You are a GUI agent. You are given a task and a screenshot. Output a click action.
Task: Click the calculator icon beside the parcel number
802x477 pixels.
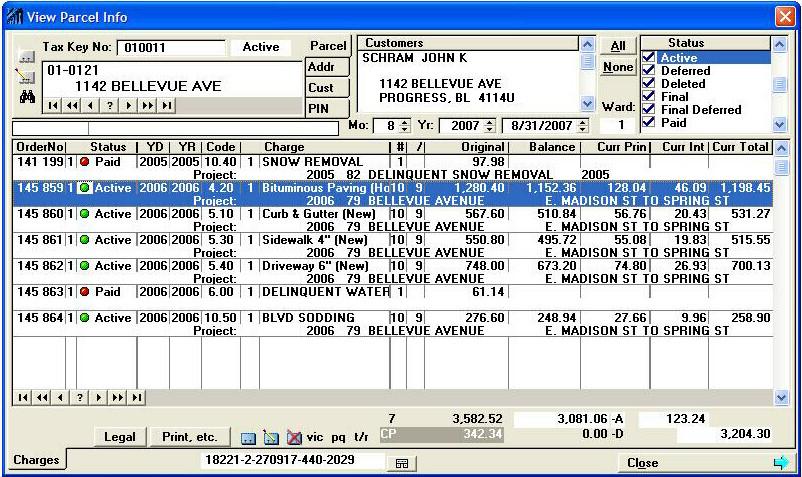[x=403, y=463]
